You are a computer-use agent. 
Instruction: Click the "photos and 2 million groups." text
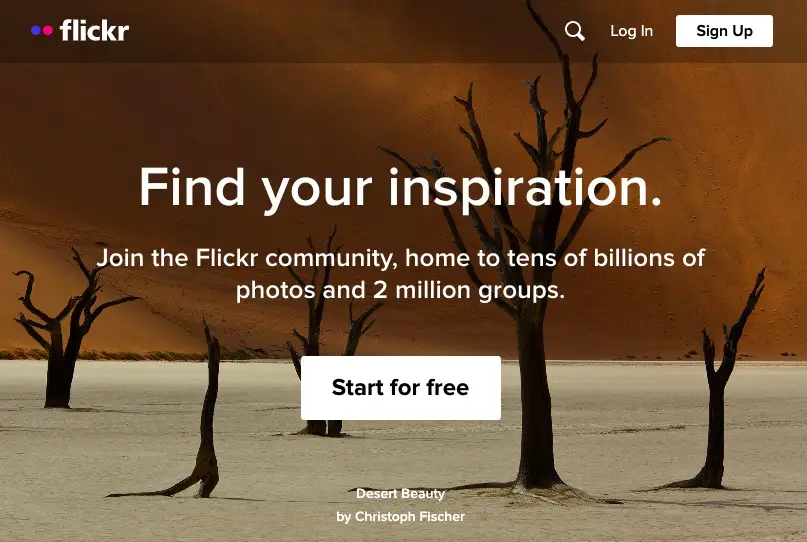point(400,290)
